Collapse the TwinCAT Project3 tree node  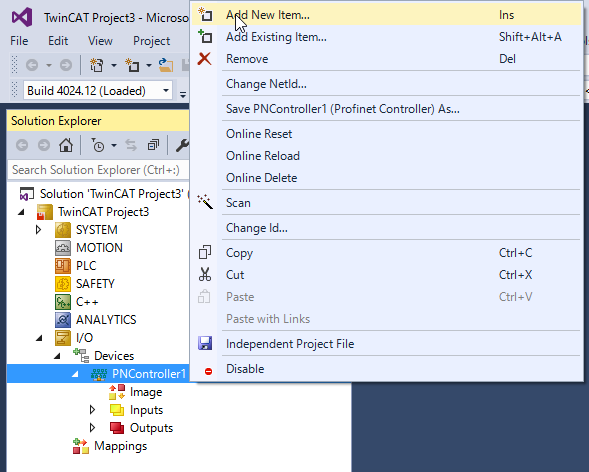(x=21, y=212)
